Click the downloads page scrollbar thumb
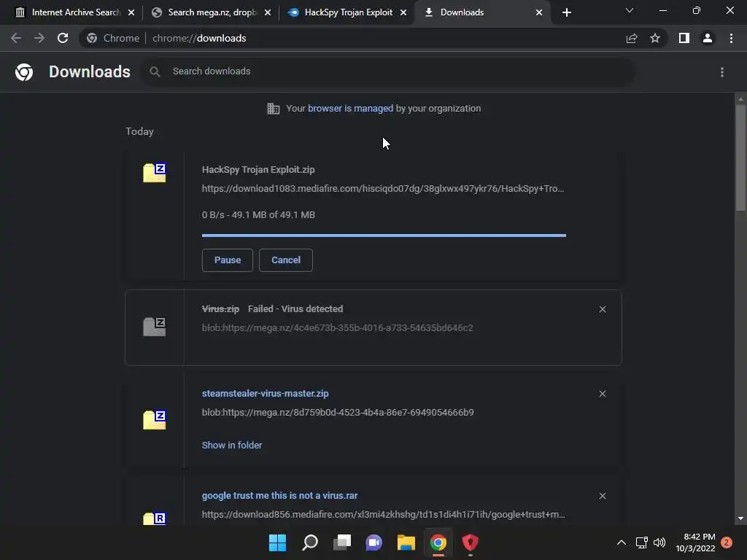Screen dimensions: 747x560 [x=740, y=157]
